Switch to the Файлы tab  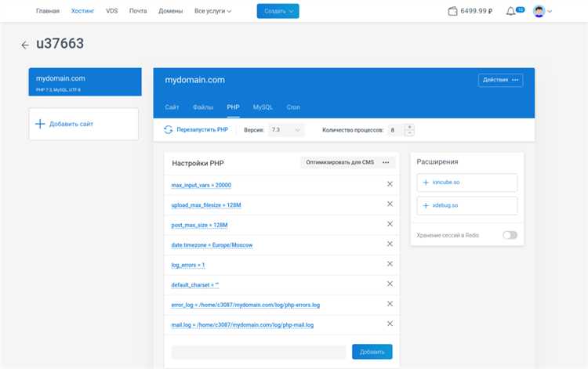point(203,107)
